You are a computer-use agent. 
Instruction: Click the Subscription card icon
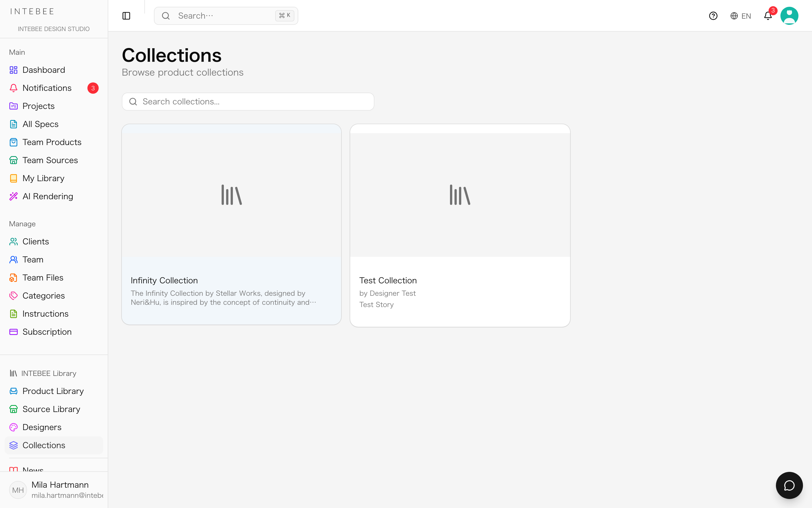[14, 332]
